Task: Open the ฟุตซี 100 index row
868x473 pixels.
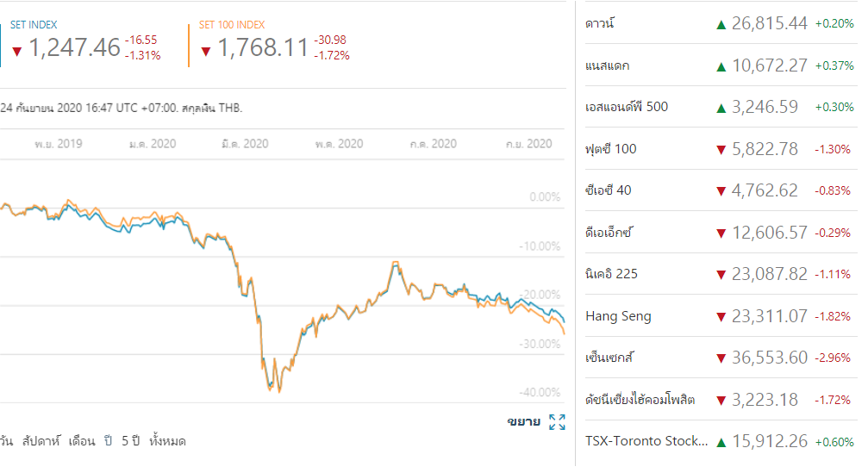Action: click(x=610, y=149)
